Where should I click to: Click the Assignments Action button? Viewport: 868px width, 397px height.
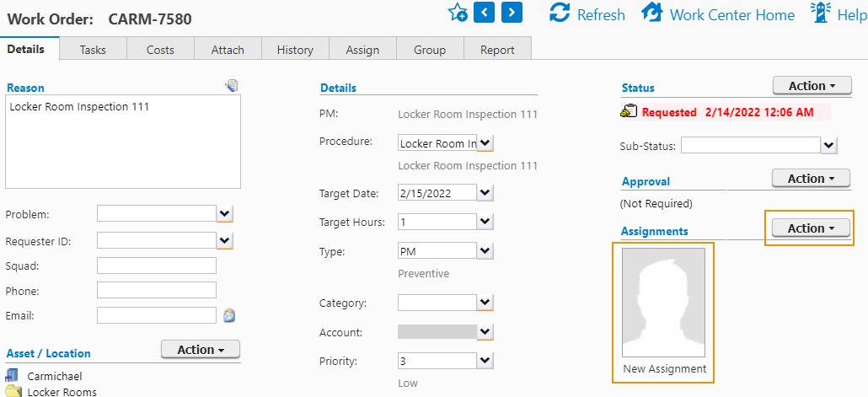(811, 228)
